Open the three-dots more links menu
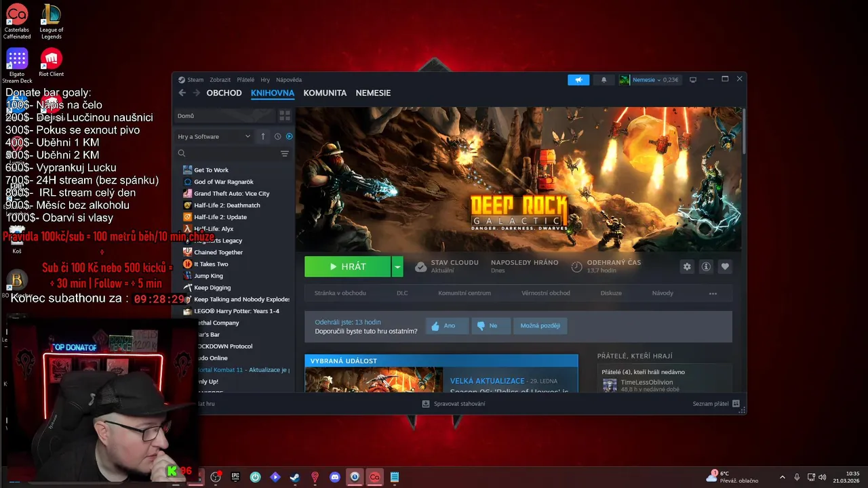 coord(713,293)
